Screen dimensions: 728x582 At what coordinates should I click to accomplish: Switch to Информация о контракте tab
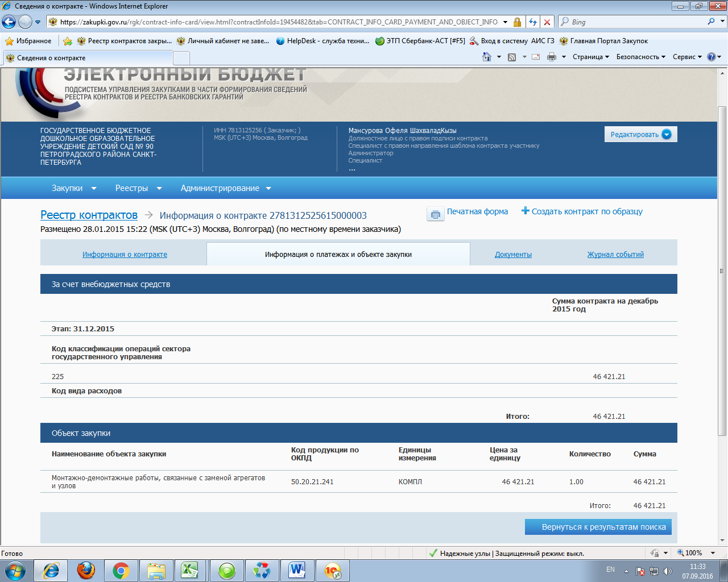tap(125, 255)
